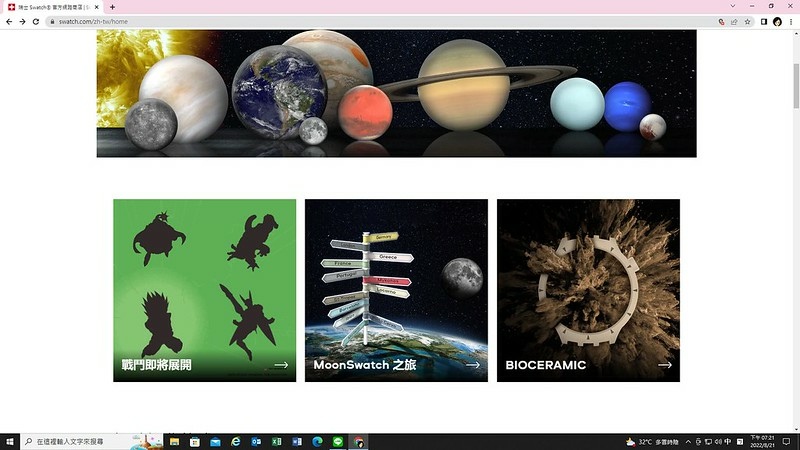The height and width of the screenshot is (450, 800).
Task: Click the arrow on MoonSwatch card
Action: 473,365
